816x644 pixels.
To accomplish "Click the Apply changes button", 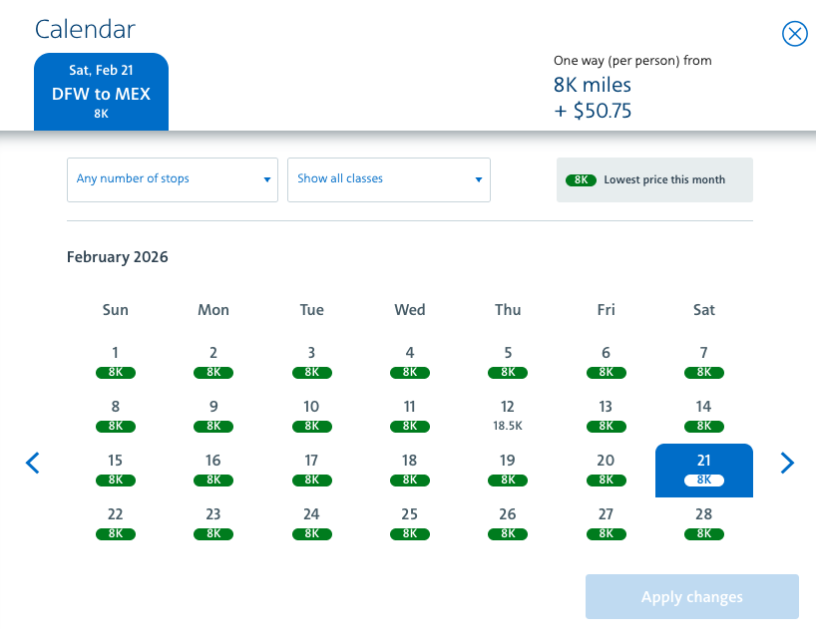I will (691, 597).
